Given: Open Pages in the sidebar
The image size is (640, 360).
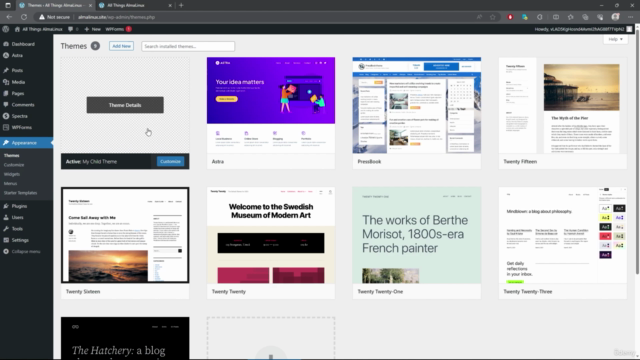Looking at the screenshot, I should (18, 93).
